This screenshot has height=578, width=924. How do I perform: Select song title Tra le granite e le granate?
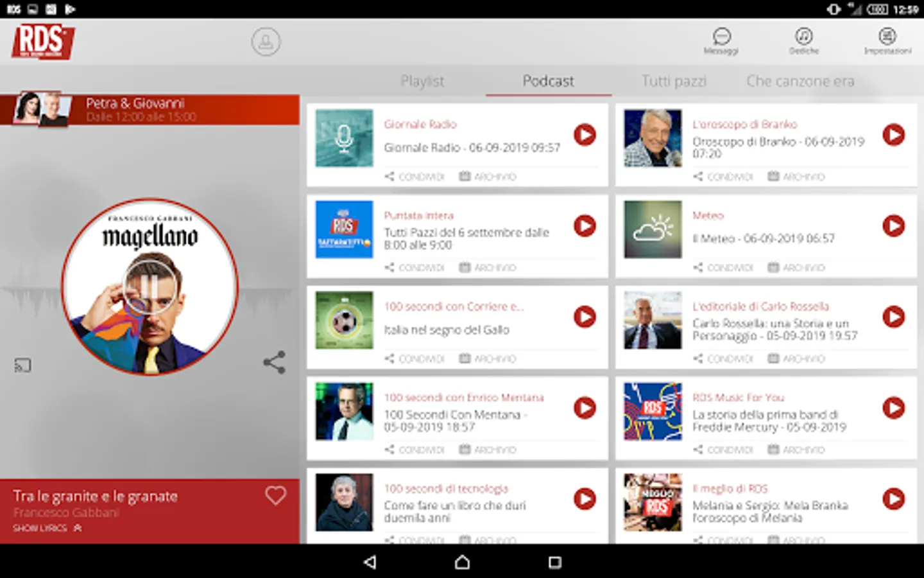(x=96, y=496)
